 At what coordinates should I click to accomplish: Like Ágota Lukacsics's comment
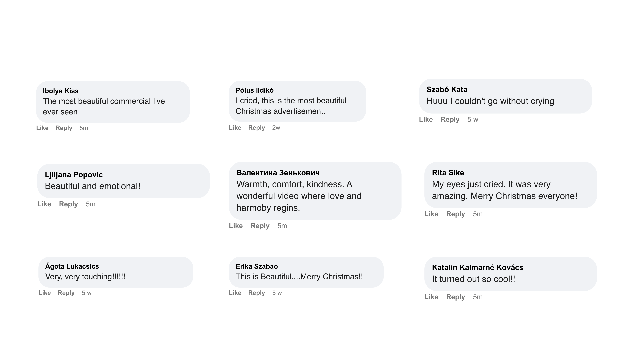[45, 293]
